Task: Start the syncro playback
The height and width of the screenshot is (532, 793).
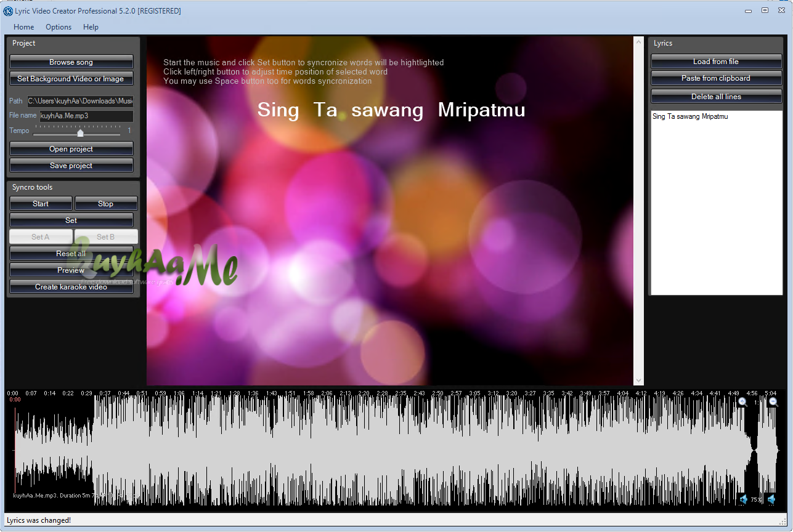Action: tap(41, 203)
